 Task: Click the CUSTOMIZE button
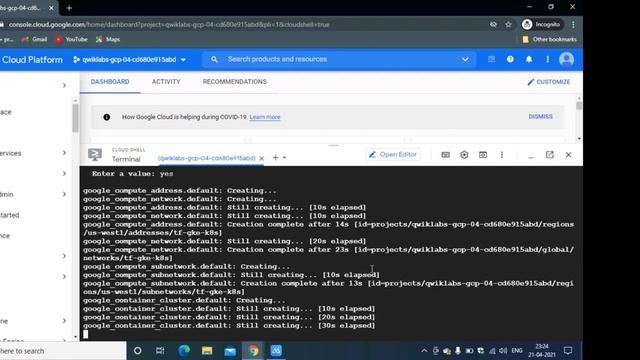coord(549,82)
